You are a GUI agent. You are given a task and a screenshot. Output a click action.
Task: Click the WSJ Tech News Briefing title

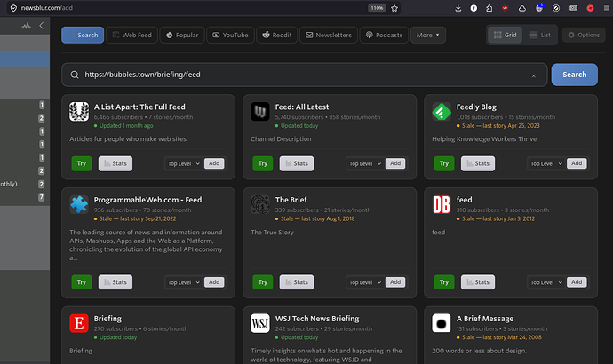(317, 319)
